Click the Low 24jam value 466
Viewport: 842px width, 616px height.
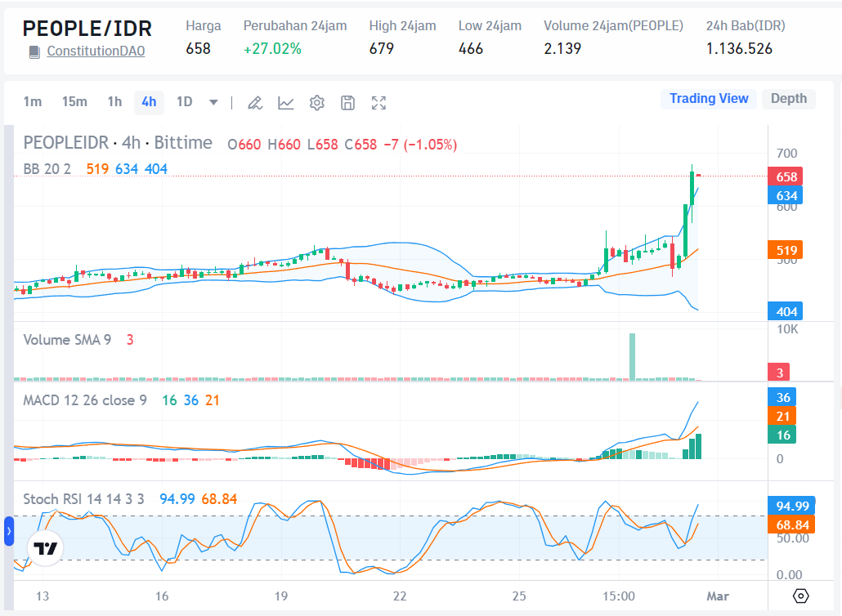coord(471,49)
